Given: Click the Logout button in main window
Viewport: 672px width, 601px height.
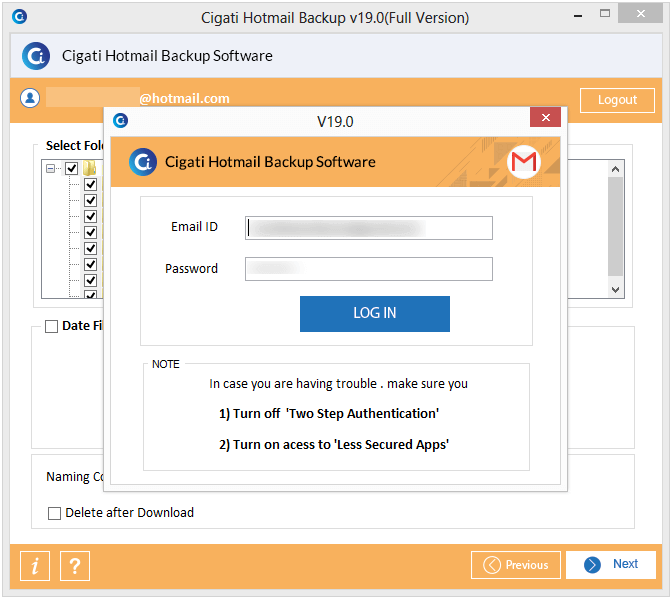Looking at the screenshot, I should click(x=617, y=100).
